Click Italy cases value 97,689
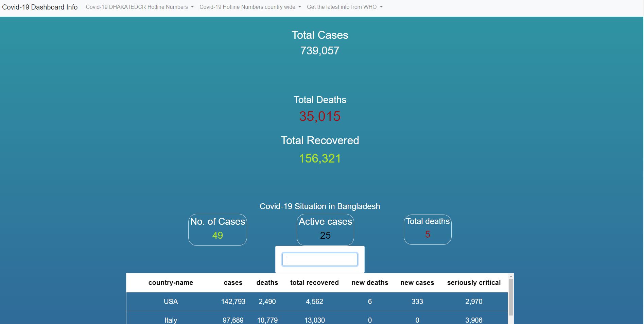Screen dimensions: 644x324 [233, 320]
